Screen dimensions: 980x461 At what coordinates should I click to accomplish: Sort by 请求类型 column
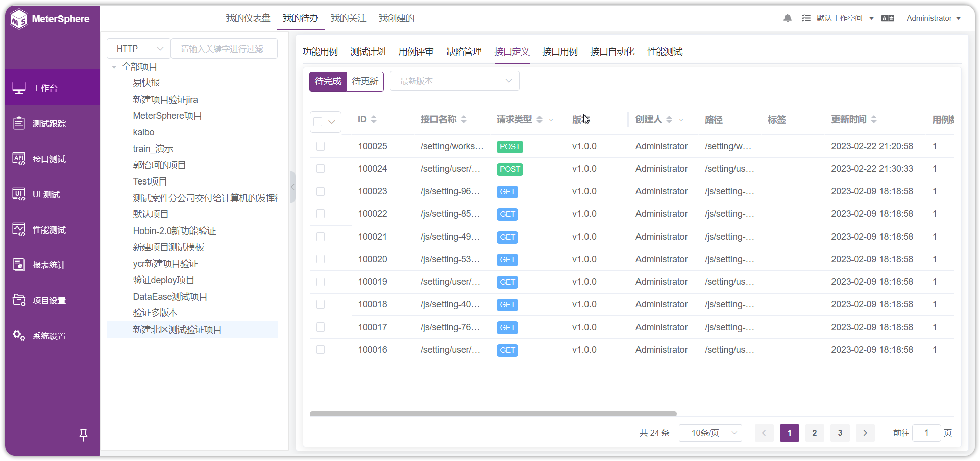pyautogui.click(x=540, y=119)
